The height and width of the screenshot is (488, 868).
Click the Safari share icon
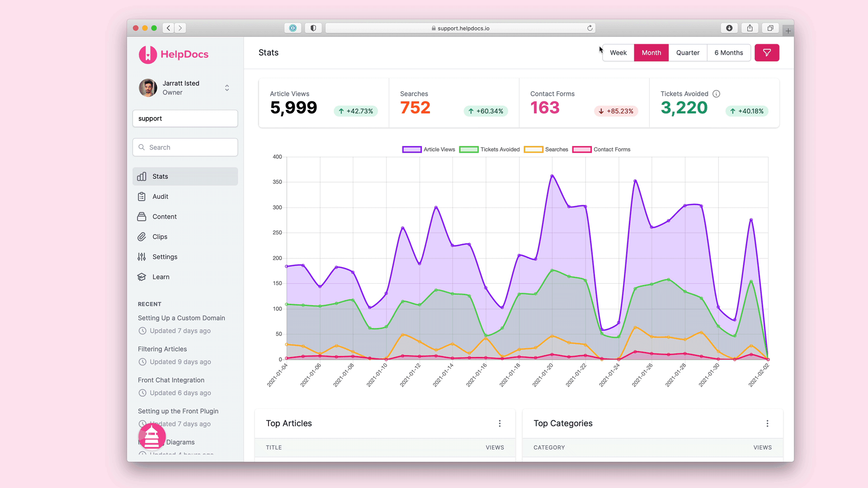(x=750, y=28)
